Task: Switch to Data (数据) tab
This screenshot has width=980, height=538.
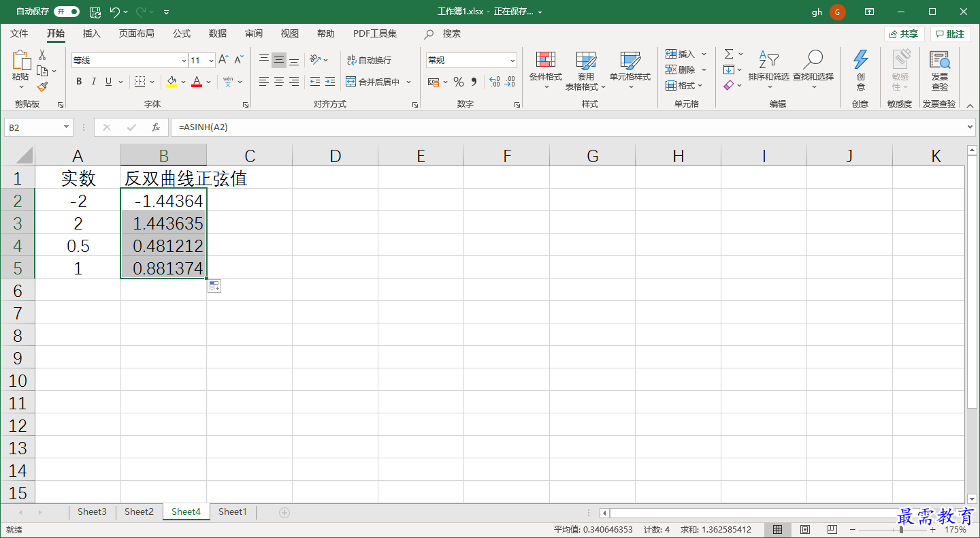Action: coord(218,33)
